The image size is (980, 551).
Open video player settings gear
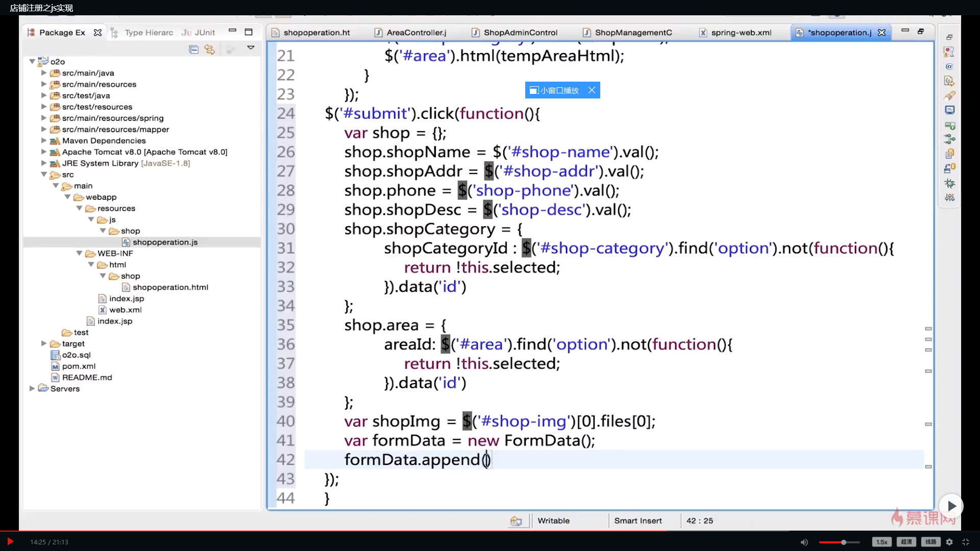pos(949,542)
